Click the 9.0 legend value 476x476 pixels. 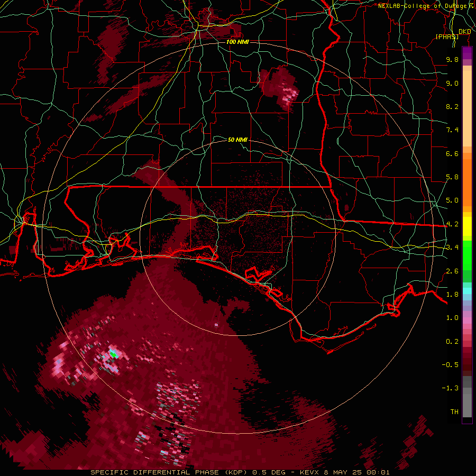click(452, 83)
